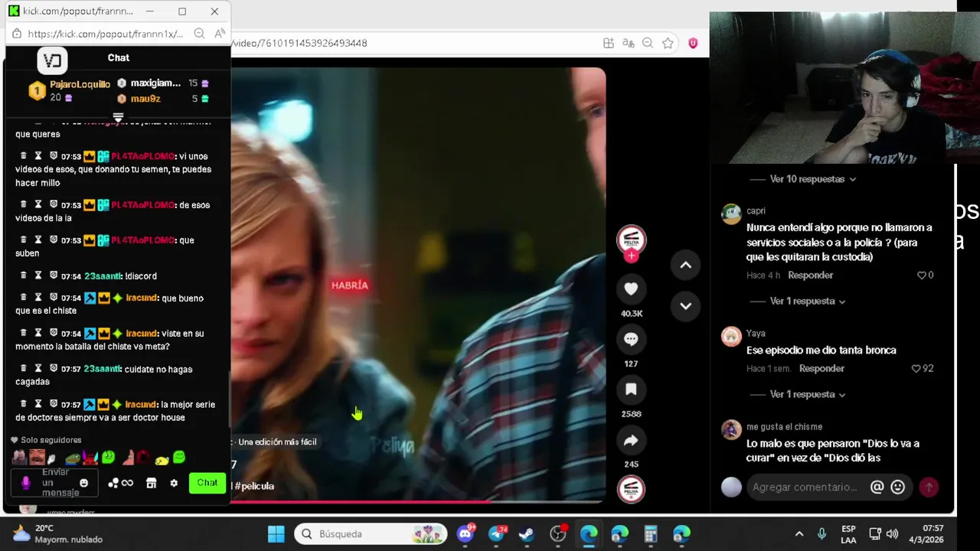Focus the 'Agregar comentario...' field

tap(805, 487)
